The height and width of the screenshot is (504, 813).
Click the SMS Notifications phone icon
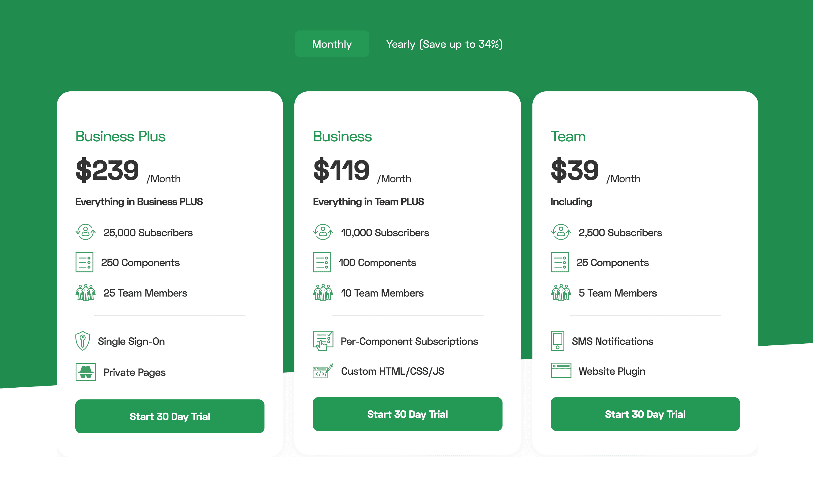coord(557,341)
